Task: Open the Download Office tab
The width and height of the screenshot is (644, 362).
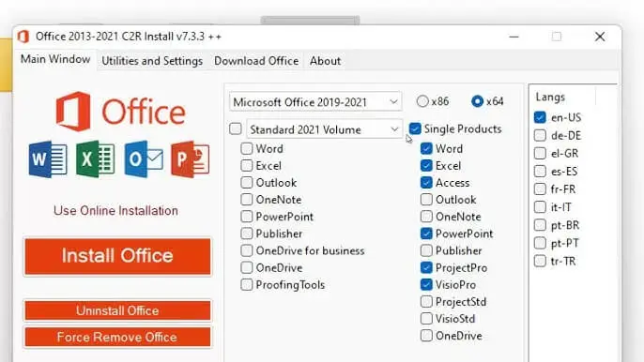Action: pyautogui.click(x=256, y=61)
